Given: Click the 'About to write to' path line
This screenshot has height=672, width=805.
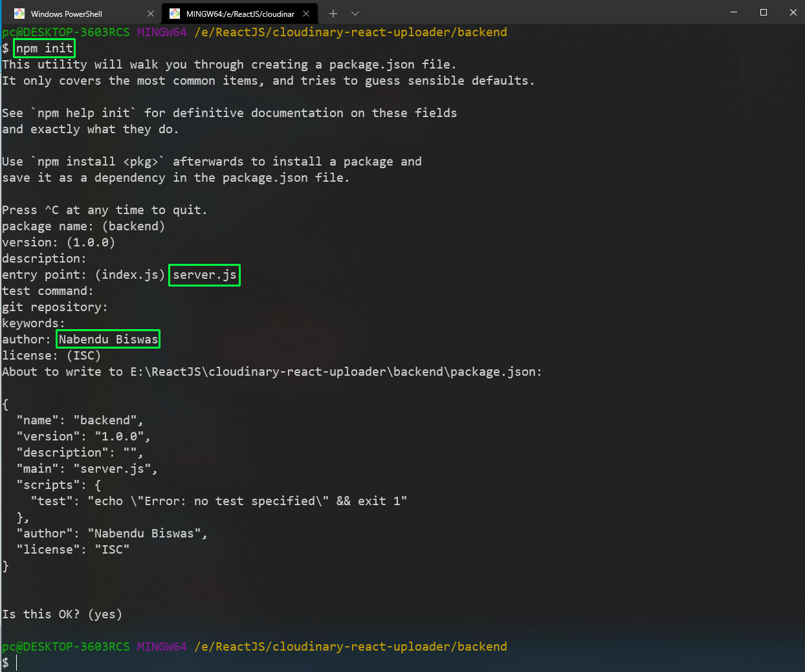Looking at the screenshot, I should (272, 372).
